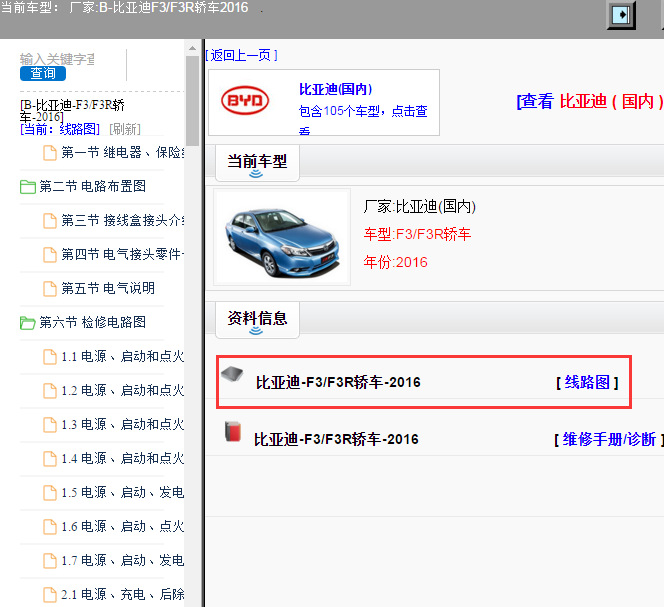
Task: Click page icon of 1.6 电源 item
Action: (x=50, y=527)
